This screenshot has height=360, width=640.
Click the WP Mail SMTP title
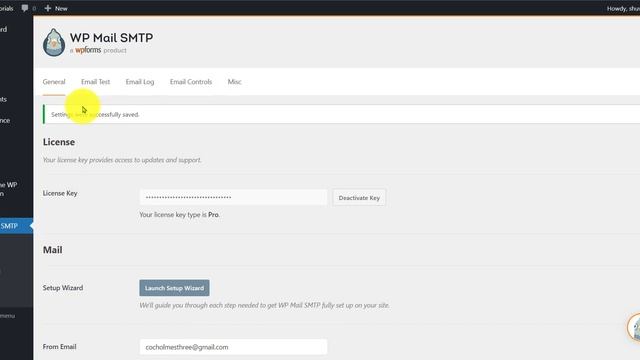point(111,38)
